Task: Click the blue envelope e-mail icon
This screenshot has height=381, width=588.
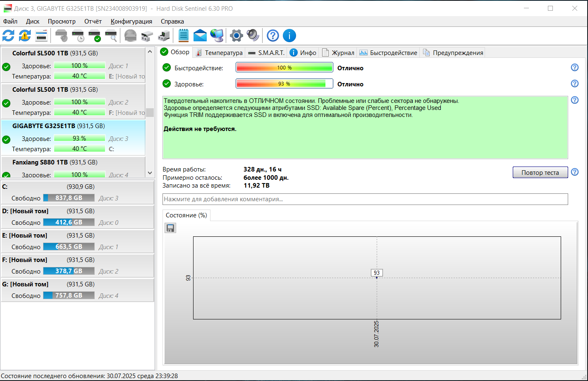Action: pos(200,36)
